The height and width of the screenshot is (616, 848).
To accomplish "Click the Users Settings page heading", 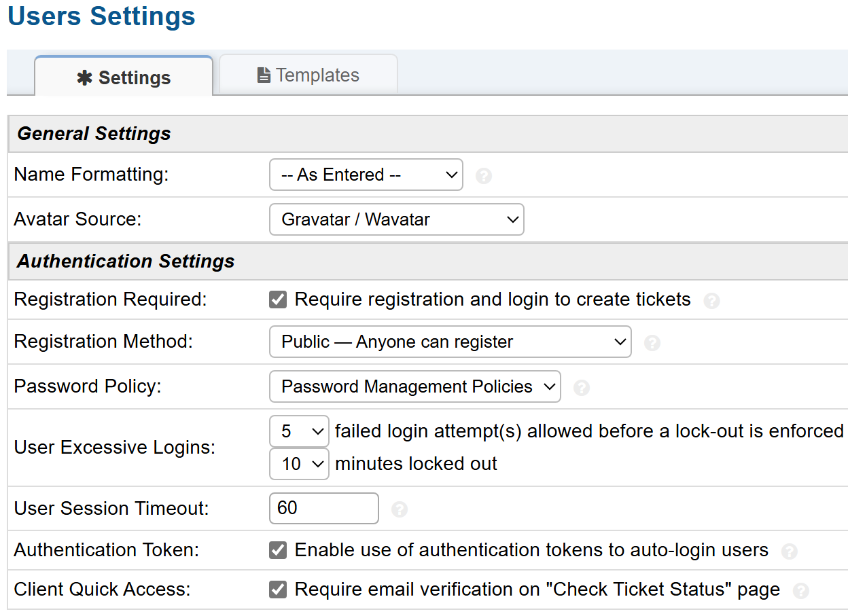I will pos(101,16).
